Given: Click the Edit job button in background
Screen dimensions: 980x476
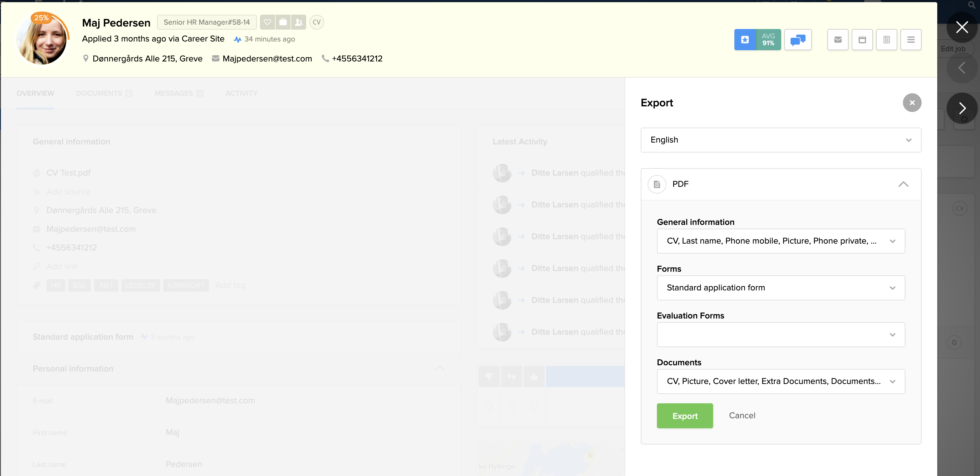Looking at the screenshot, I should [953, 49].
